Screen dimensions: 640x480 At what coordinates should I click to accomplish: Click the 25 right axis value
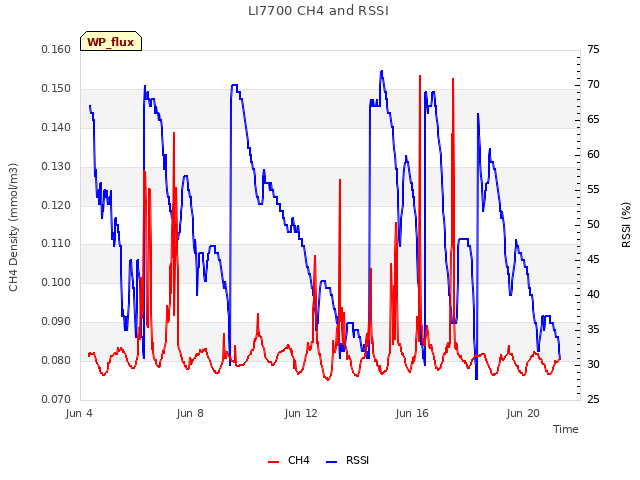click(593, 399)
